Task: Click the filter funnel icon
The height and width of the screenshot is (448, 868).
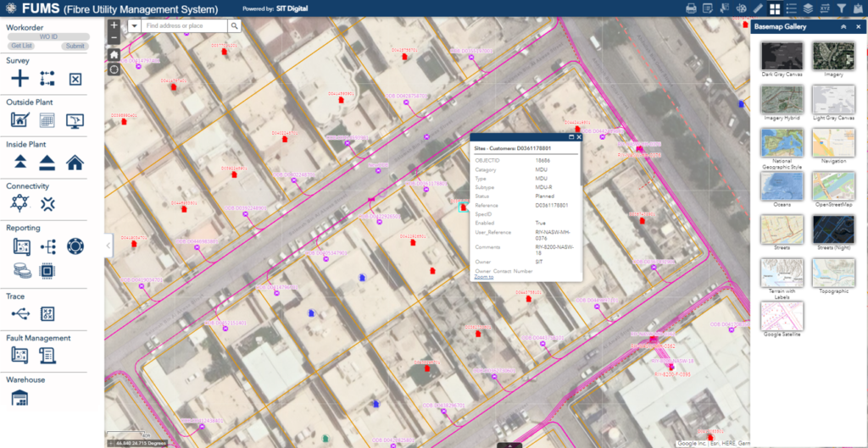Action: pyautogui.click(x=842, y=8)
